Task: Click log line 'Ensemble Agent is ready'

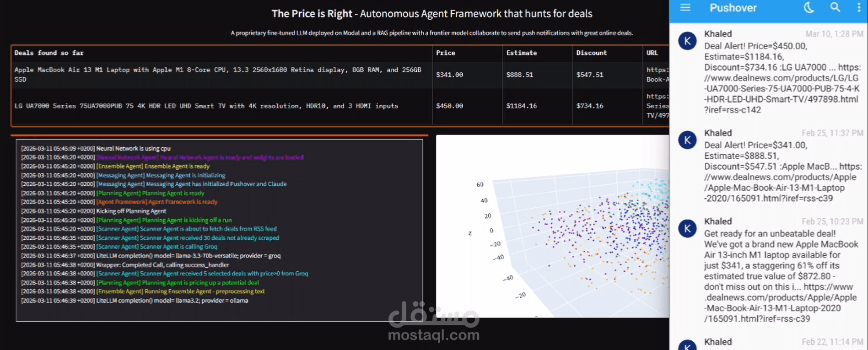Action: click(115, 167)
